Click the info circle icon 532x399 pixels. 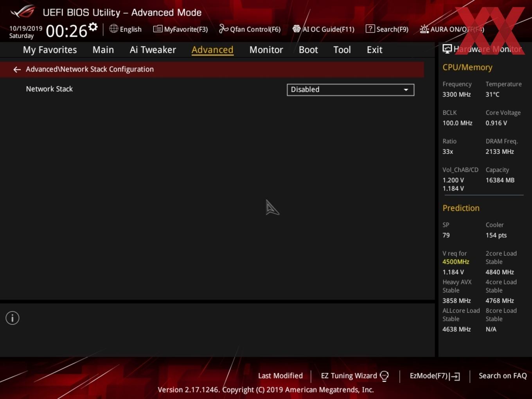pyautogui.click(x=13, y=318)
